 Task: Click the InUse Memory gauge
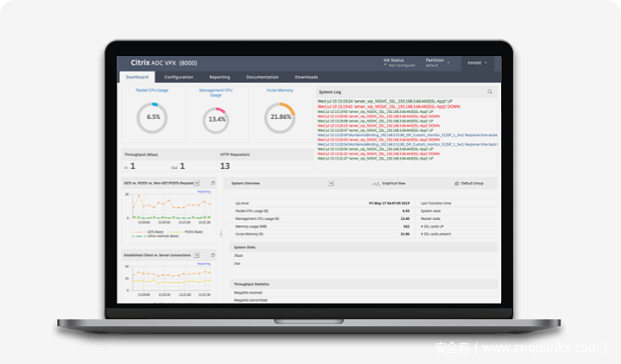[x=281, y=117]
